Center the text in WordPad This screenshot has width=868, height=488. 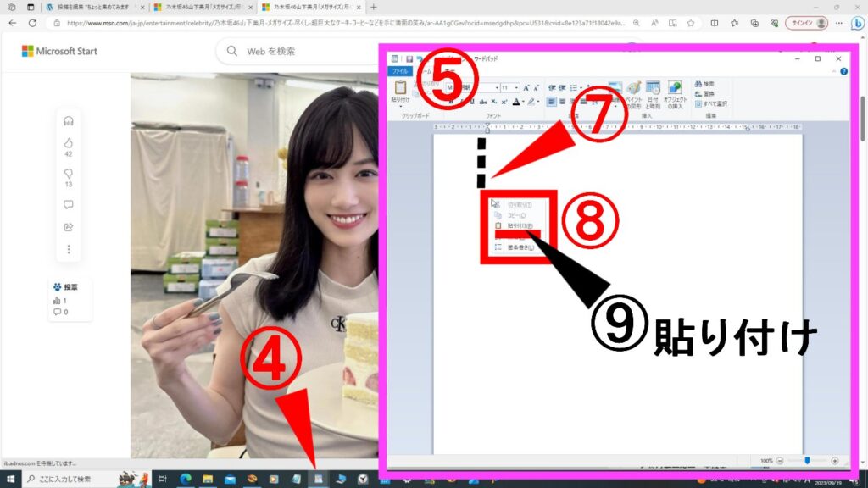click(562, 102)
